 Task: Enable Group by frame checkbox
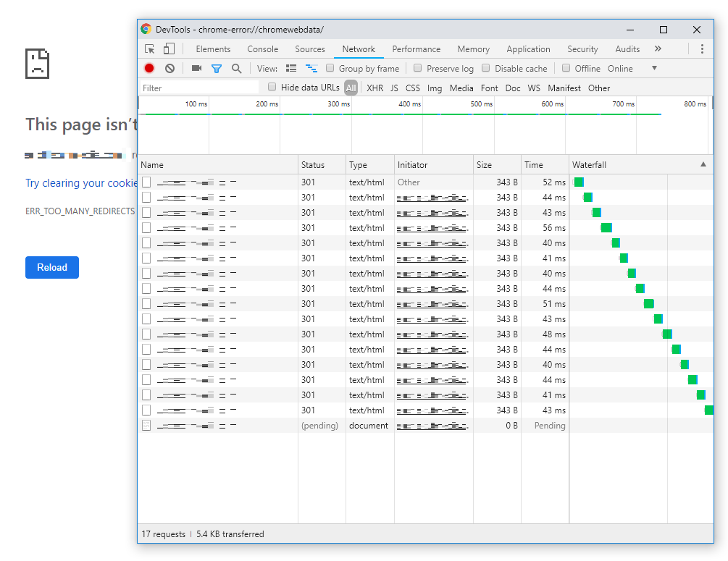click(x=330, y=68)
